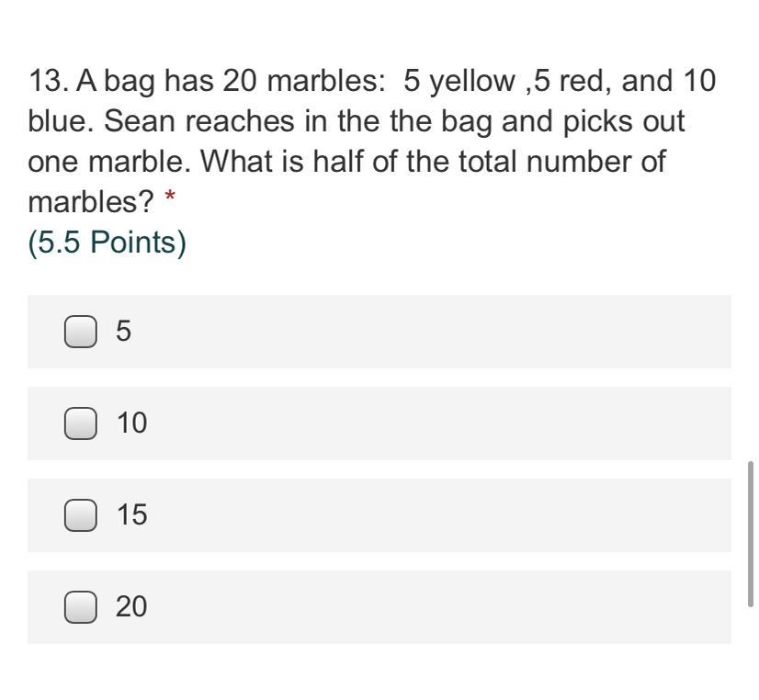Click the "(5.5 Points)" text

108,243
